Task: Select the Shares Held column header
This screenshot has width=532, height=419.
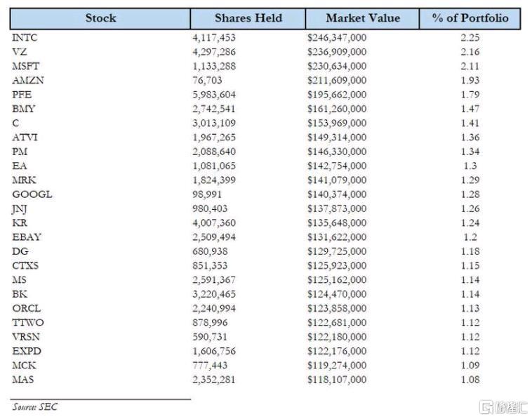Action: coord(248,18)
